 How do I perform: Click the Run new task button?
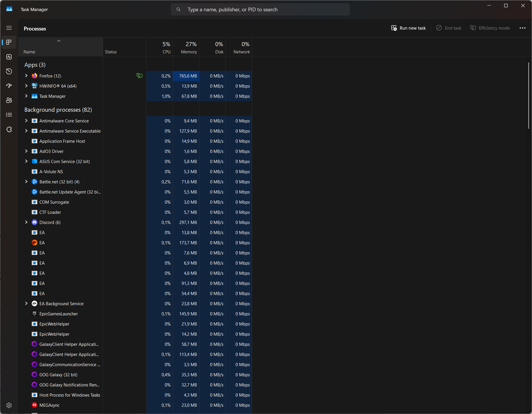click(x=408, y=28)
